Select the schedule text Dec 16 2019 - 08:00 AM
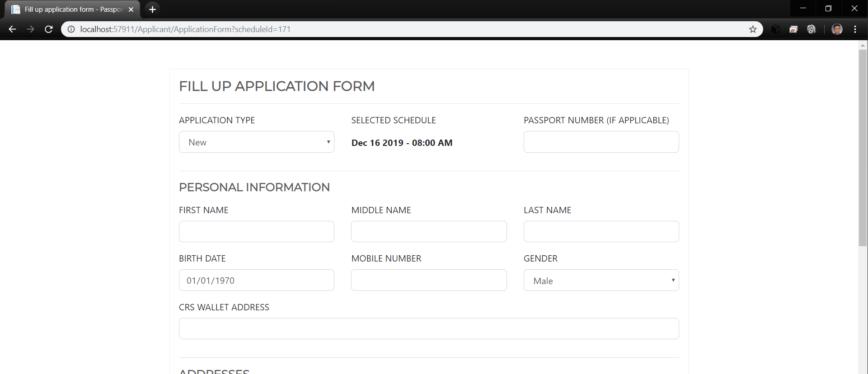The height and width of the screenshot is (374, 868). [402, 143]
